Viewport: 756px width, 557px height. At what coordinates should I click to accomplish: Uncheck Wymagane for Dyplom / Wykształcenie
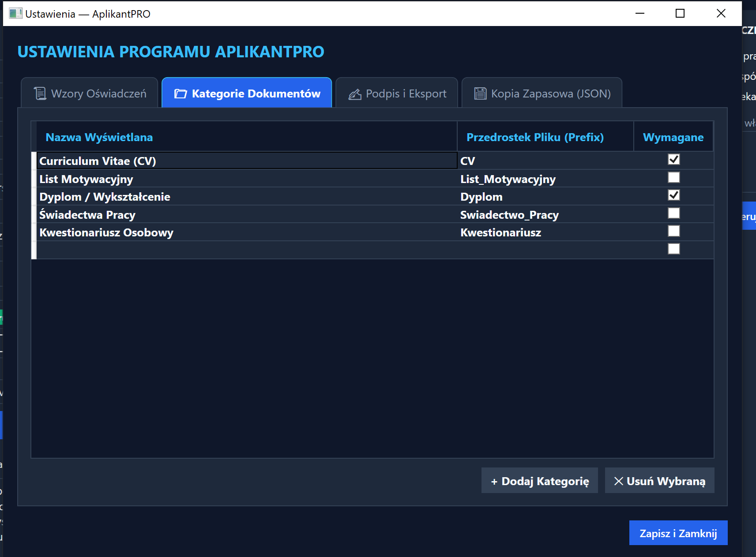[x=674, y=195]
